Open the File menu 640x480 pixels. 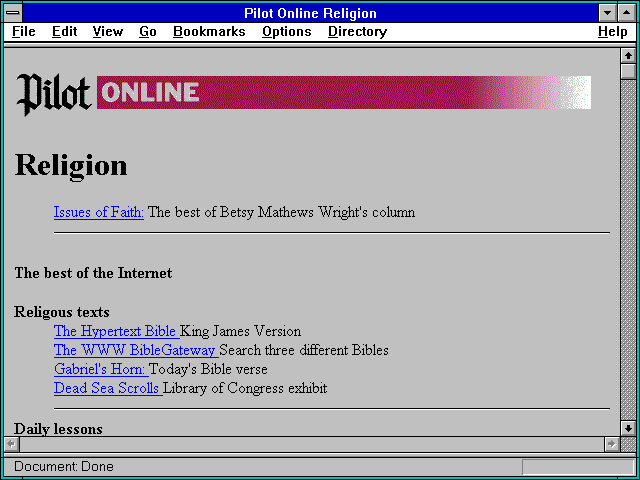click(x=24, y=32)
